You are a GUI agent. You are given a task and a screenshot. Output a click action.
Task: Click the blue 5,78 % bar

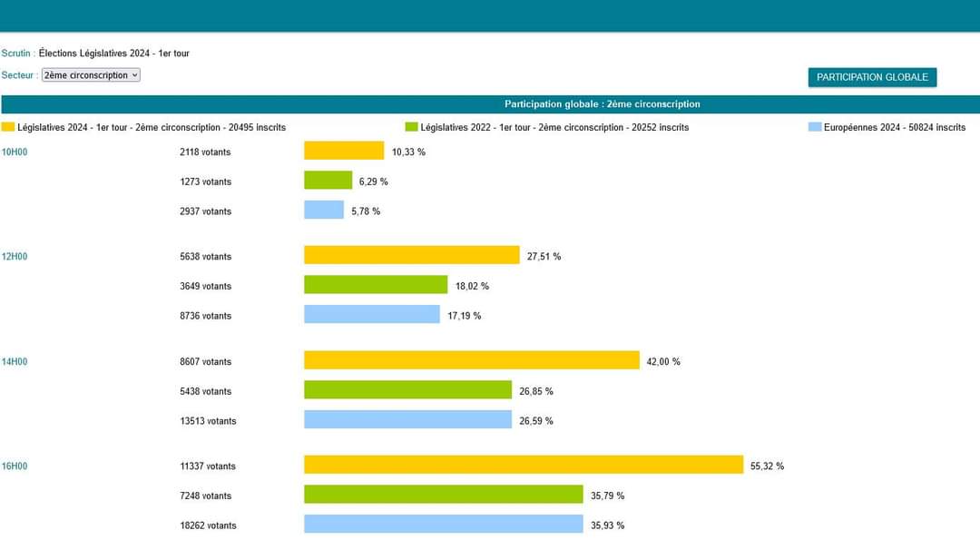pos(324,210)
